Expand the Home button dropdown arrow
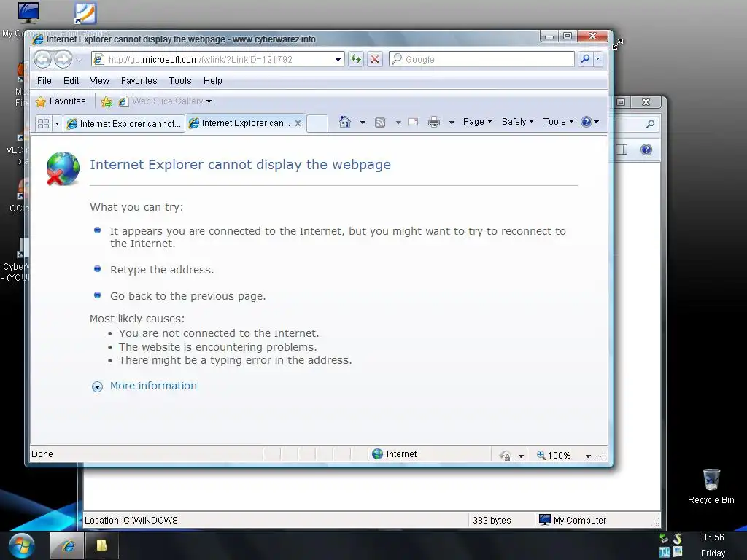This screenshot has width=747, height=560. [x=363, y=122]
